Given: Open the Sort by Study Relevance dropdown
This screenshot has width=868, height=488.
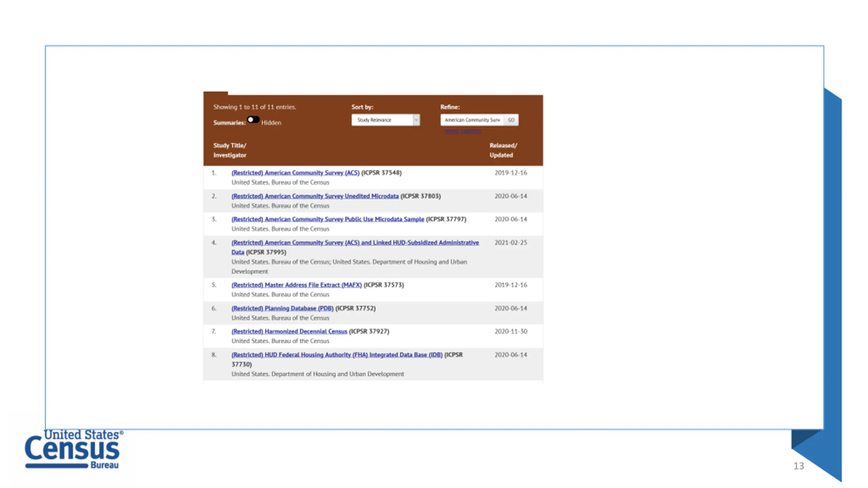Looking at the screenshot, I should coord(386,120).
